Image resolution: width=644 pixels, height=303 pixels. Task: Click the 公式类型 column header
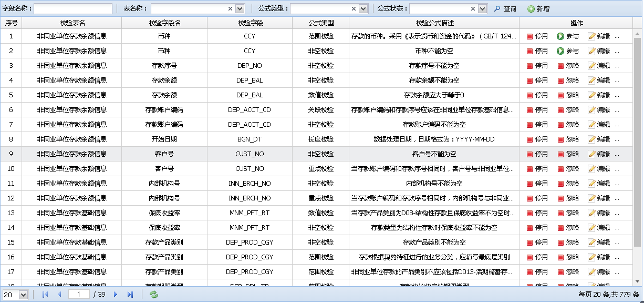[x=320, y=23]
